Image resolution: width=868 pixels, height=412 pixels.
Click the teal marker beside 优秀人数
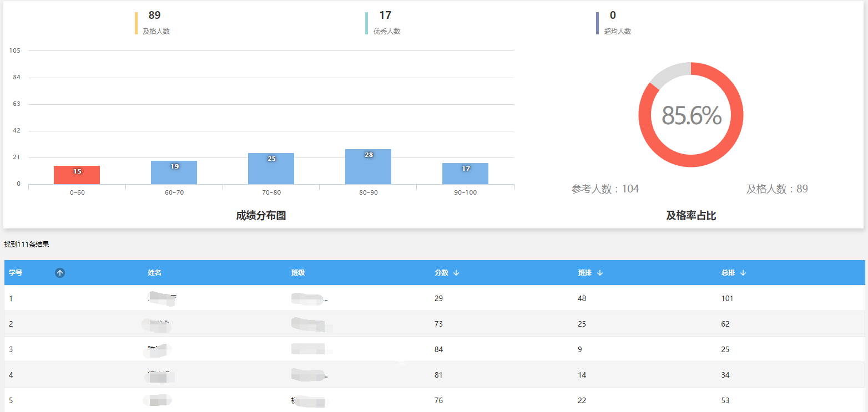(x=366, y=23)
